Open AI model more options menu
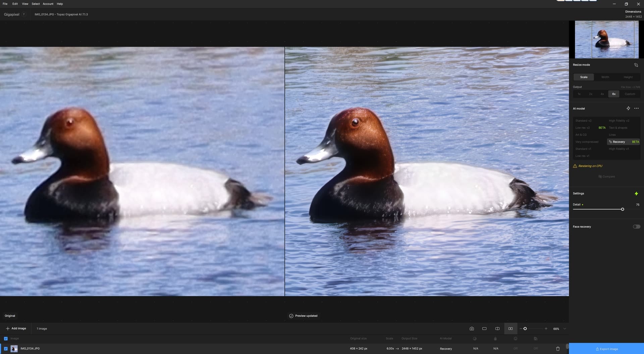 pyautogui.click(x=637, y=108)
